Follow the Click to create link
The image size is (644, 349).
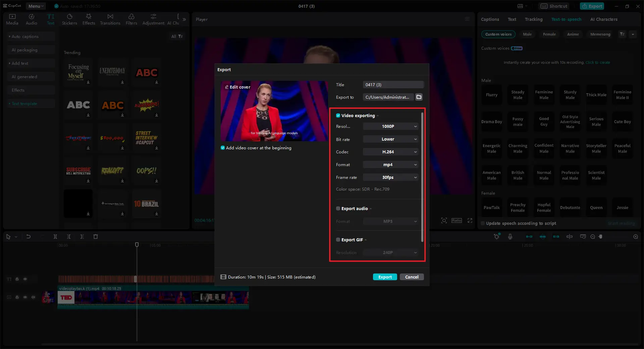click(x=598, y=62)
